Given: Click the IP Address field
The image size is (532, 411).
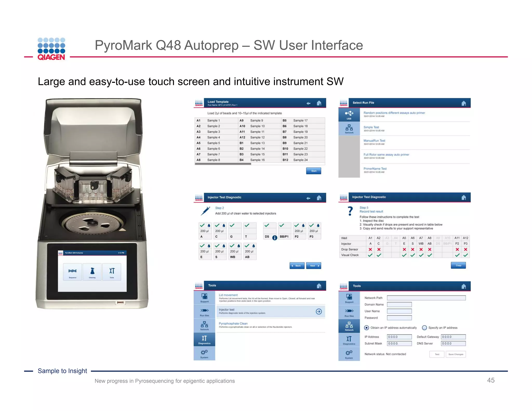Looking at the screenshot, I should 399,337.
